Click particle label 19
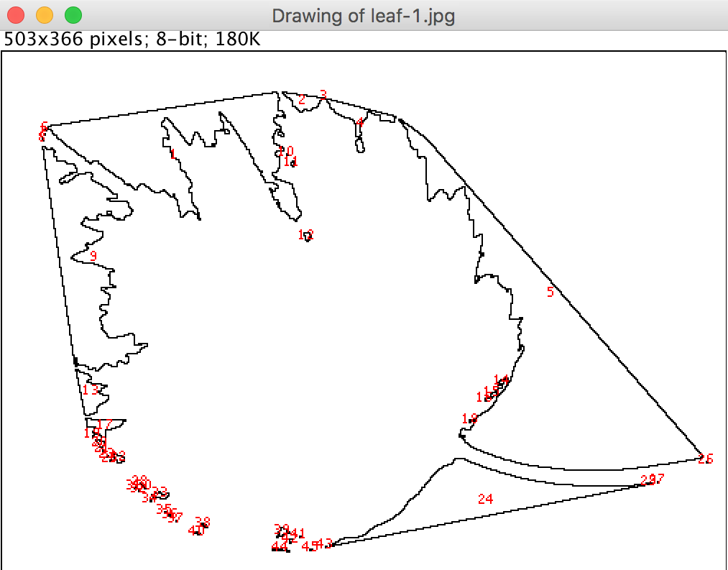728x570 pixels. tap(469, 418)
